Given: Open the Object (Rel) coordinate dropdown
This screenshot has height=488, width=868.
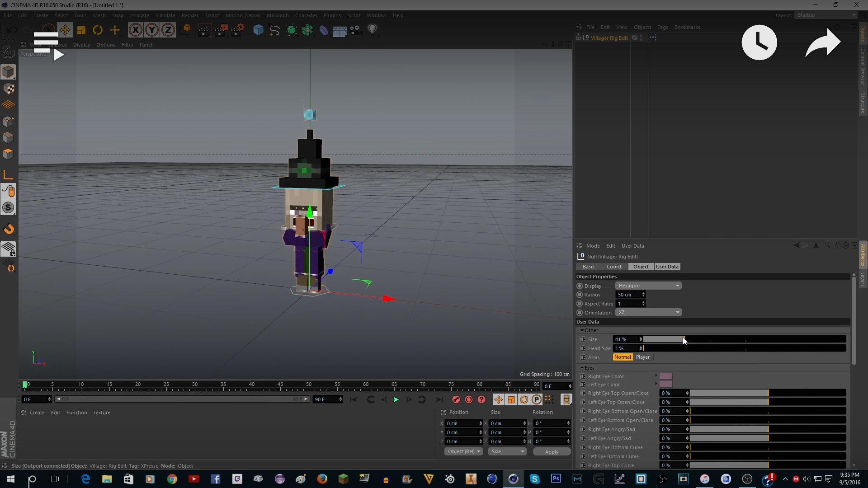Looking at the screenshot, I should pos(463,451).
